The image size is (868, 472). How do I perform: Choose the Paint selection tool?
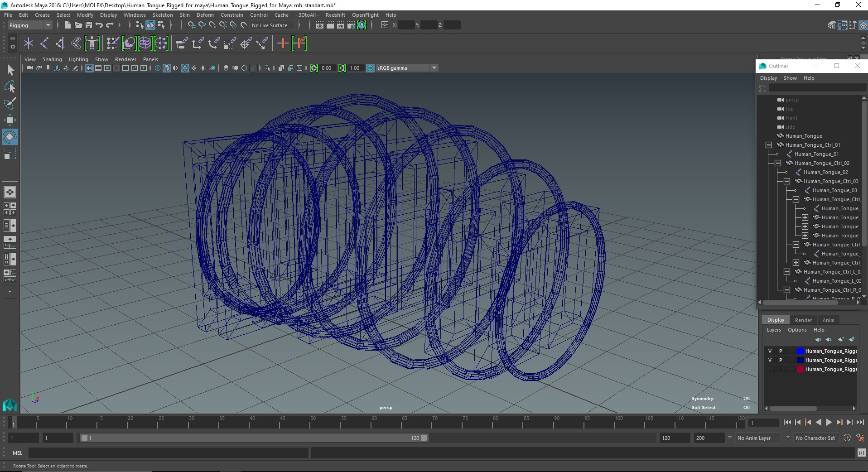click(x=10, y=103)
